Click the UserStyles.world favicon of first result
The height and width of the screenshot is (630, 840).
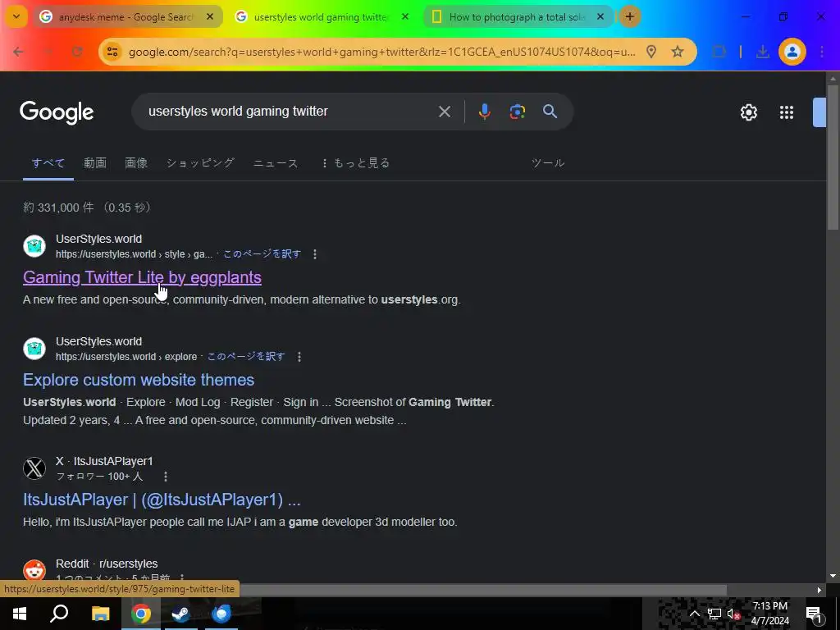pos(34,246)
